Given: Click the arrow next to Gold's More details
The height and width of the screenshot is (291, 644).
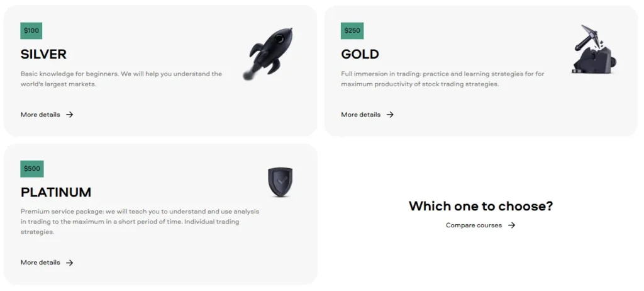Looking at the screenshot, I should 391,115.
